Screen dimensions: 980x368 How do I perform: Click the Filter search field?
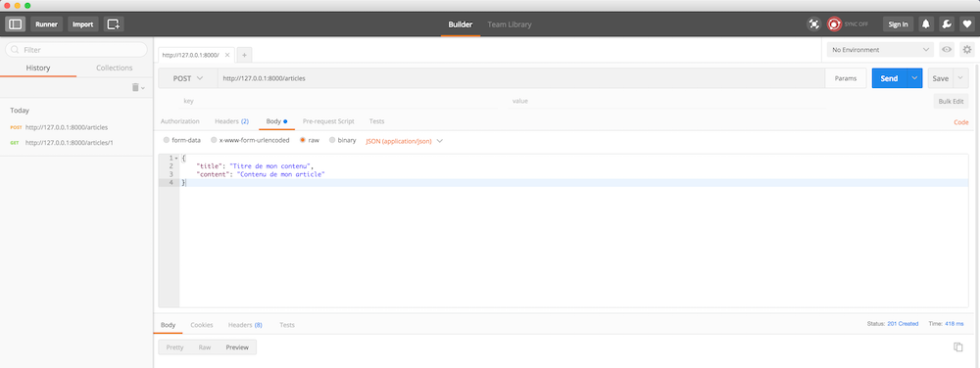[x=76, y=50]
